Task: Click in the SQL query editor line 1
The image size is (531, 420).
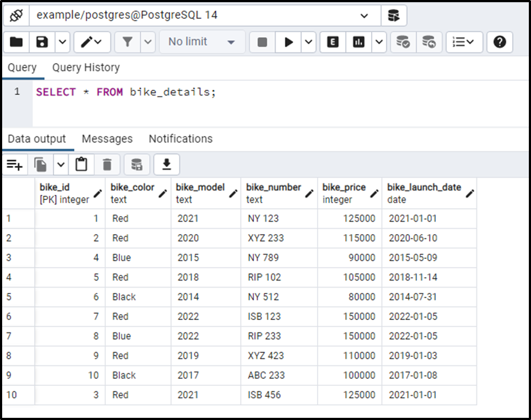Action: click(281, 92)
